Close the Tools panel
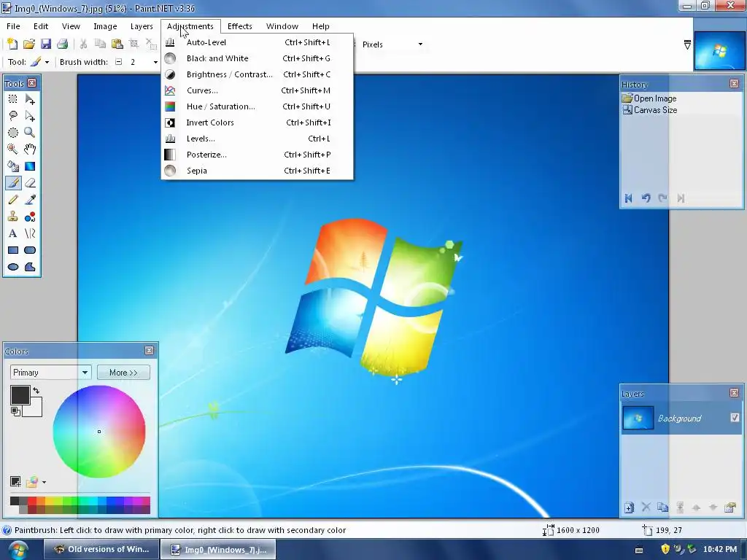Screen dimensions: 747x560 click(x=32, y=83)
